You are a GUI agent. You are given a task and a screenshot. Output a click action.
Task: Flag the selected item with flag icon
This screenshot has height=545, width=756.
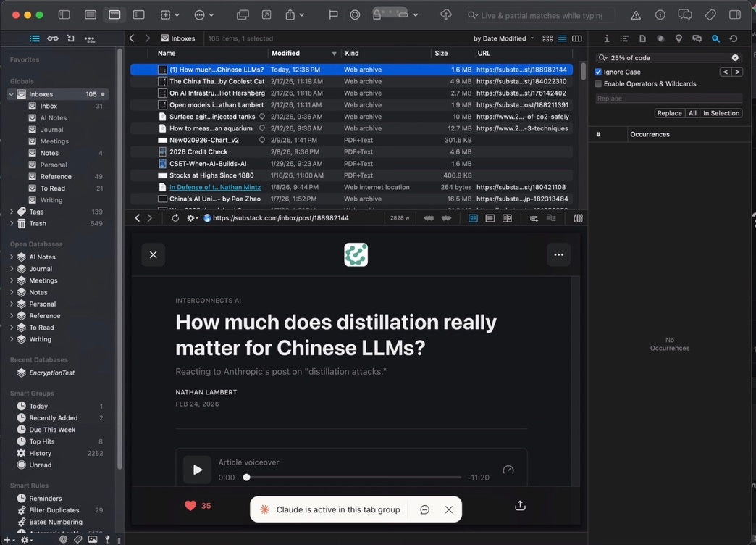pyautogui.click(x=333, y=15)
